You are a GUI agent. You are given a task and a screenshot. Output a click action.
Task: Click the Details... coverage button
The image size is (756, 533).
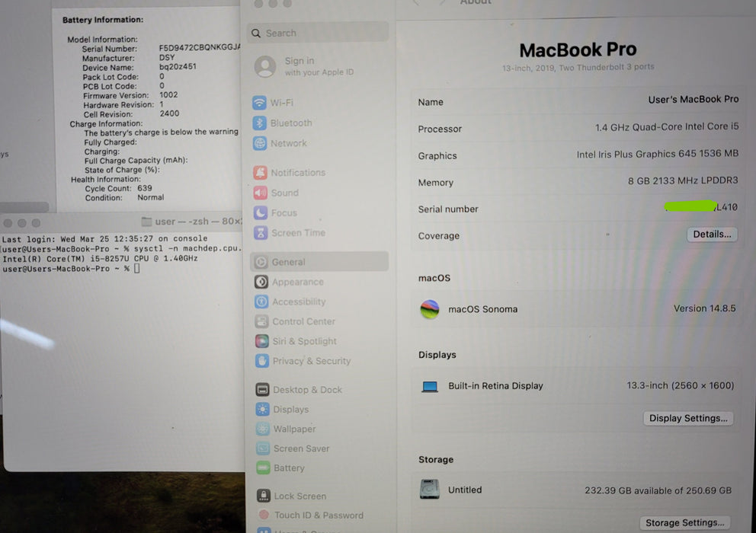tap(712, 235)
